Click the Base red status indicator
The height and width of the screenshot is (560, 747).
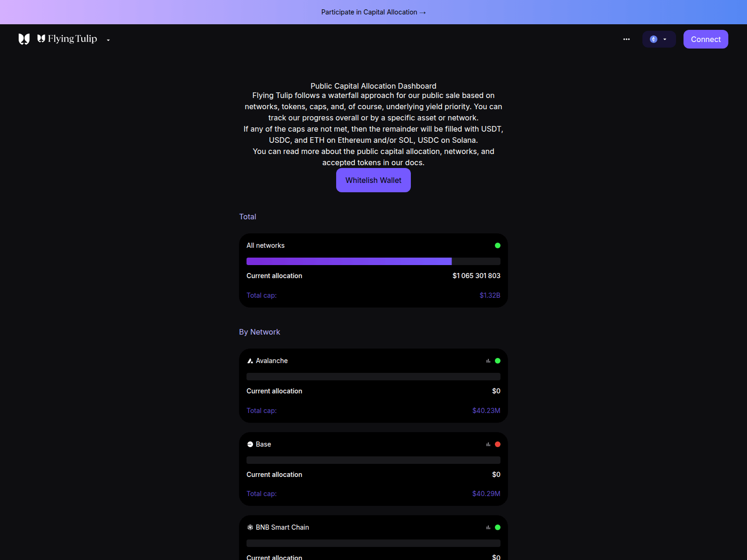(498, 444)
